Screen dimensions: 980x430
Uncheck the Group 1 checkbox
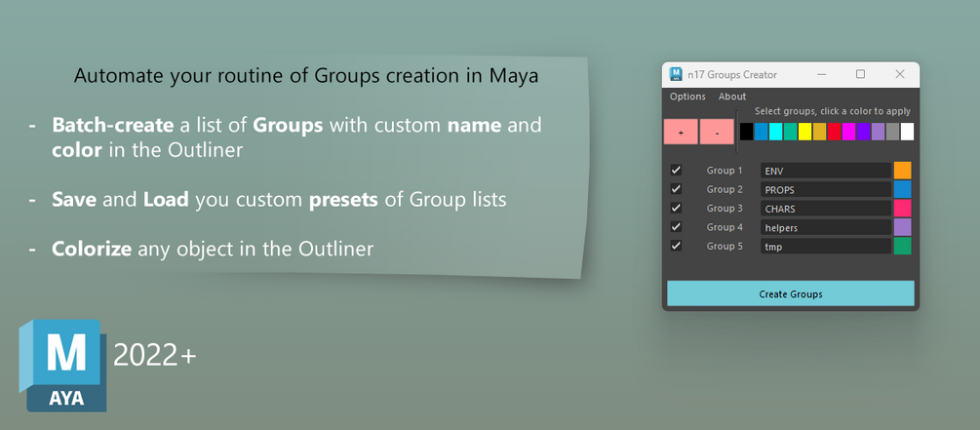click(677, 171)
